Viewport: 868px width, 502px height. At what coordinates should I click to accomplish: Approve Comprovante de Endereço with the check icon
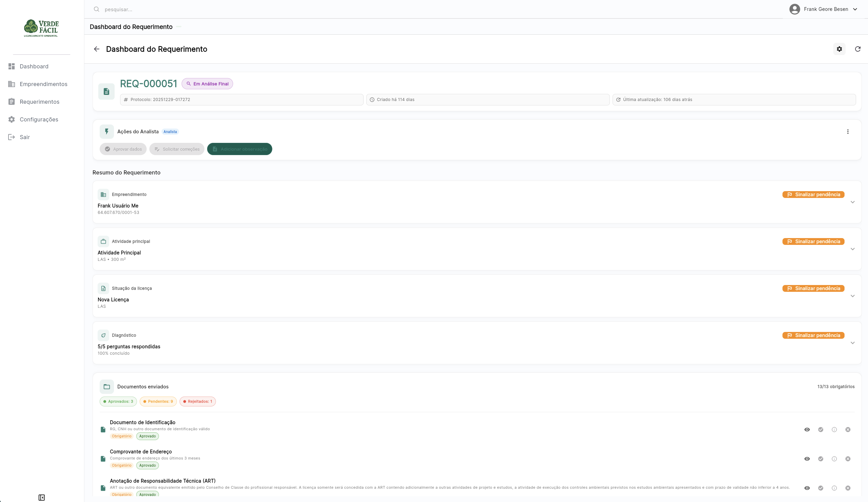click(820, 459)
